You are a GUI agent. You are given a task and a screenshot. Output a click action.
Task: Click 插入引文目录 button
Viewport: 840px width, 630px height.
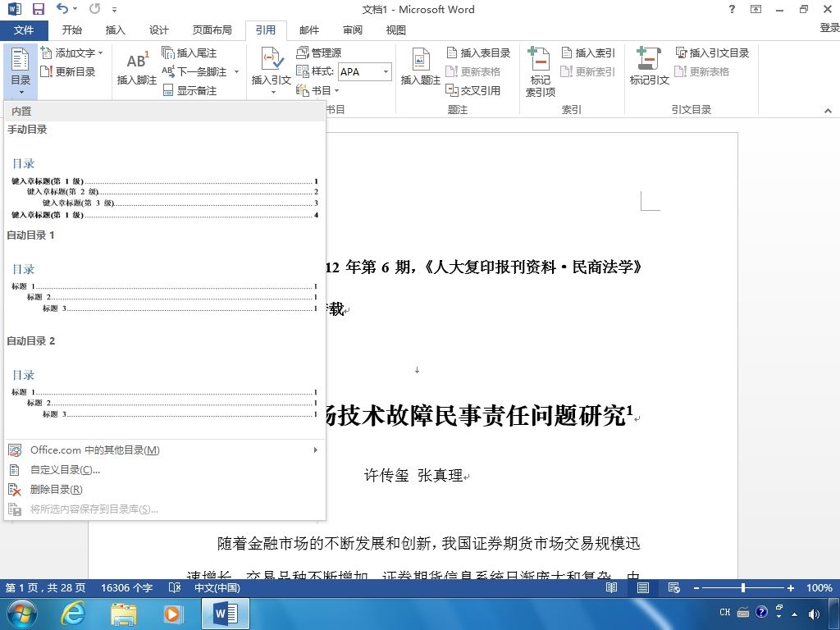pos(712,52)
